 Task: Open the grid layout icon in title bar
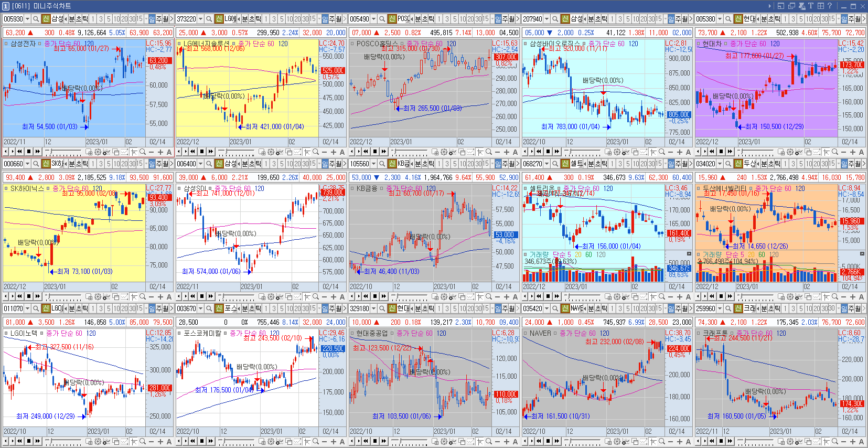pyautogui.click(x=821, y=6)
